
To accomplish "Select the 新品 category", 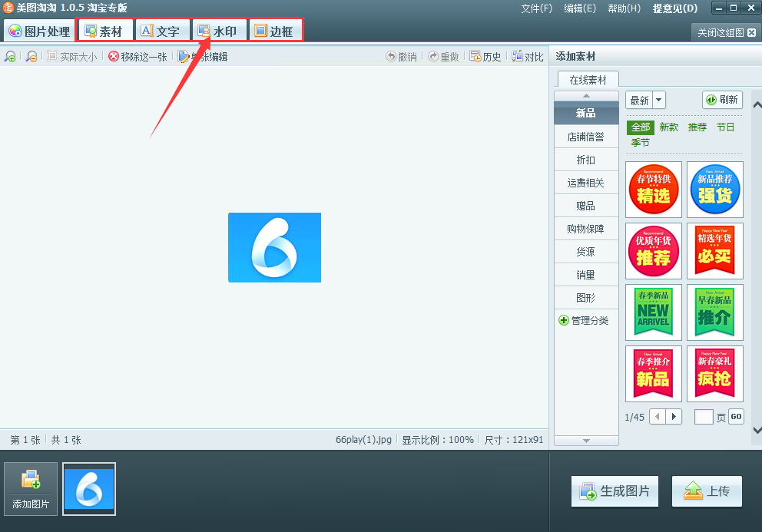I will tap(586, 113).
